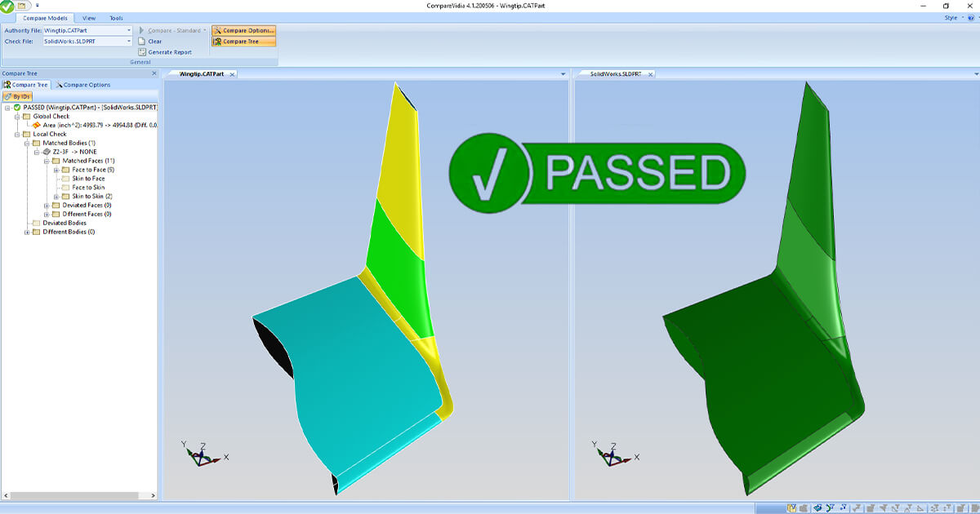
Task: Close the Compare Tree panel
Action: [x=154, y=73]
